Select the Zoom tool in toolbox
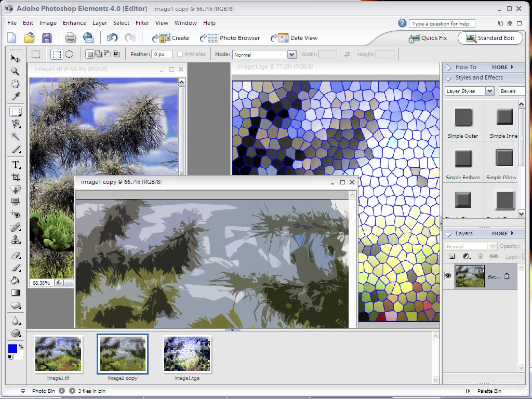532x399 pixels. [16, 71]
